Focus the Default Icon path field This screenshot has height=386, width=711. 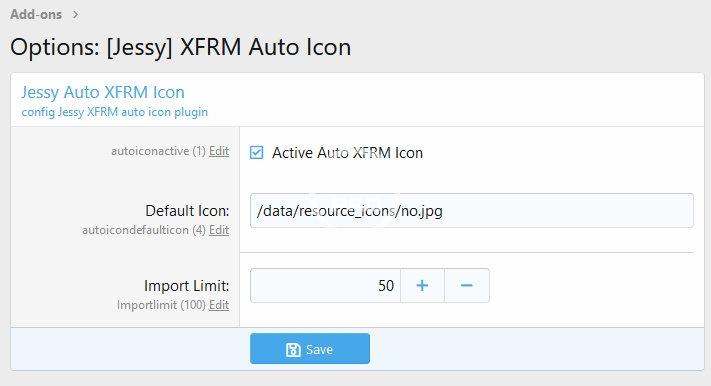[x=472, y=210]
